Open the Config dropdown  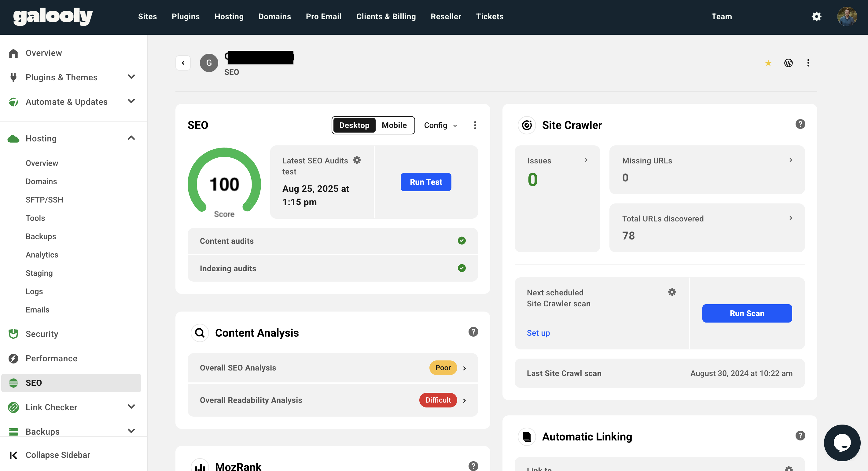[440, 125]
